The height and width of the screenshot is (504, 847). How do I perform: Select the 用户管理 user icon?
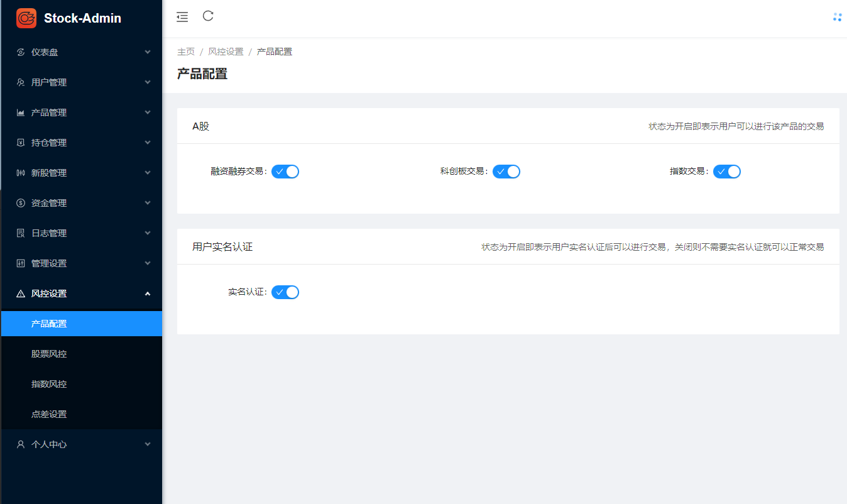(21, 82)
